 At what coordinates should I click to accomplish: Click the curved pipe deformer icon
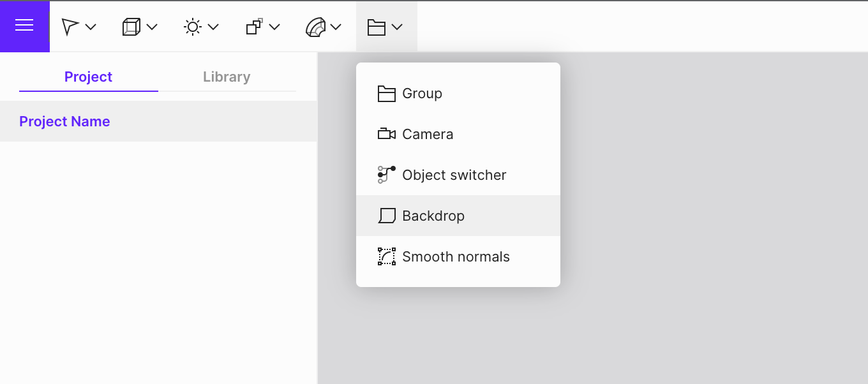click(315, 27)
